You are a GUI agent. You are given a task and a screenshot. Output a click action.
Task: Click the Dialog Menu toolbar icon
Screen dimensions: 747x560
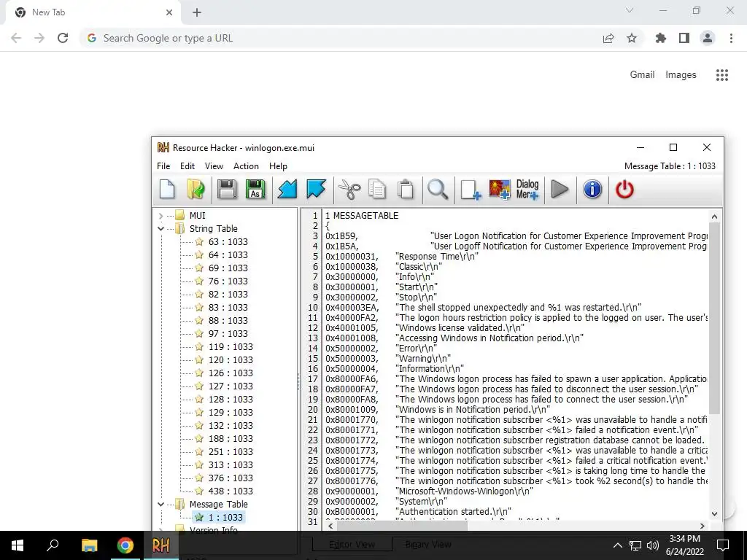tap(527, 190)
